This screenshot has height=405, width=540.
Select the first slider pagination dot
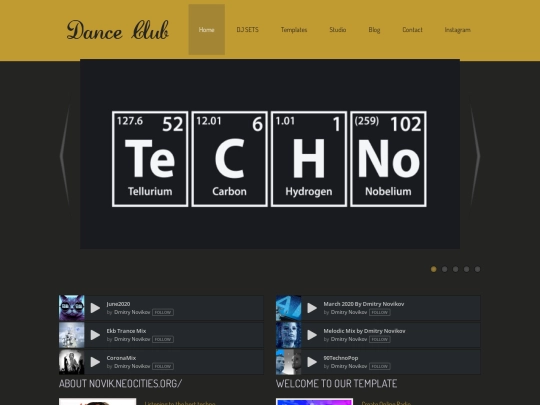pyautogui.click(x=434, y=269)
